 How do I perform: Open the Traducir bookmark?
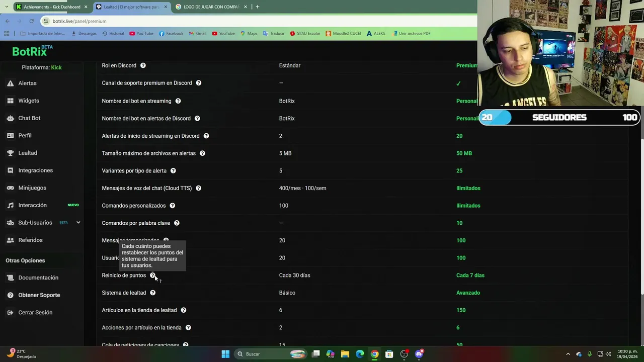[x=274, y=34]
